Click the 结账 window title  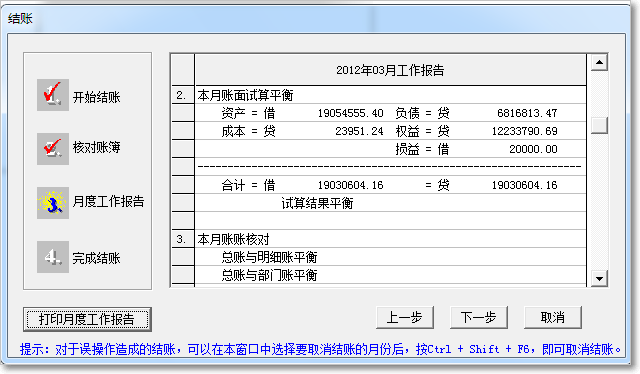pyautogui.click(x=20, y=18)
